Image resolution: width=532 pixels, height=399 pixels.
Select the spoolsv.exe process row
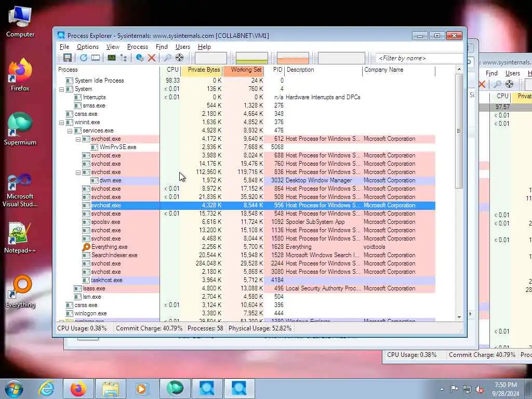click(247, 222)
